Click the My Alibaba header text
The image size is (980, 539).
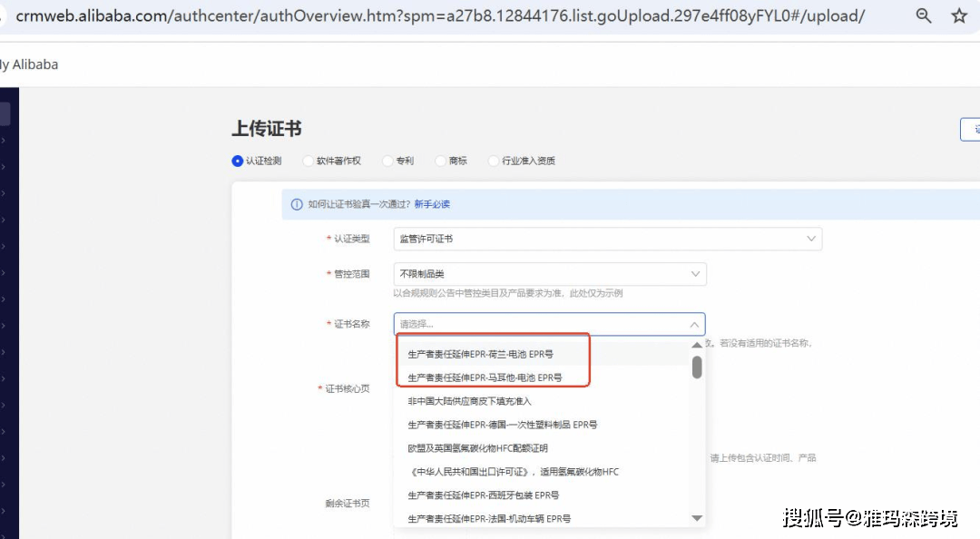click(29, 64)
